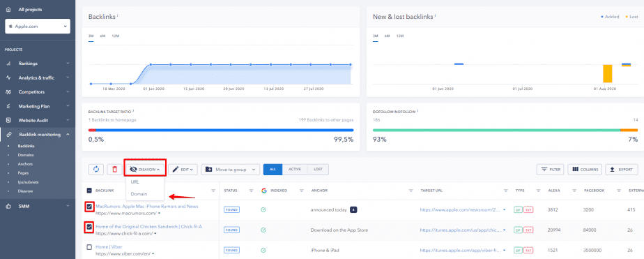This screenshot has width=644, height=259.
Task: Open Home of the Original Chicken Sandwich link
Action: click(148, 226)
